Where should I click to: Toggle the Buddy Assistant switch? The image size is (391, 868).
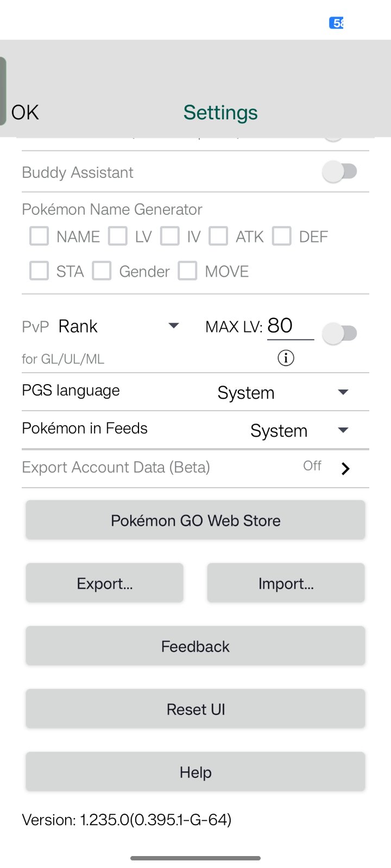click(340, 172)
